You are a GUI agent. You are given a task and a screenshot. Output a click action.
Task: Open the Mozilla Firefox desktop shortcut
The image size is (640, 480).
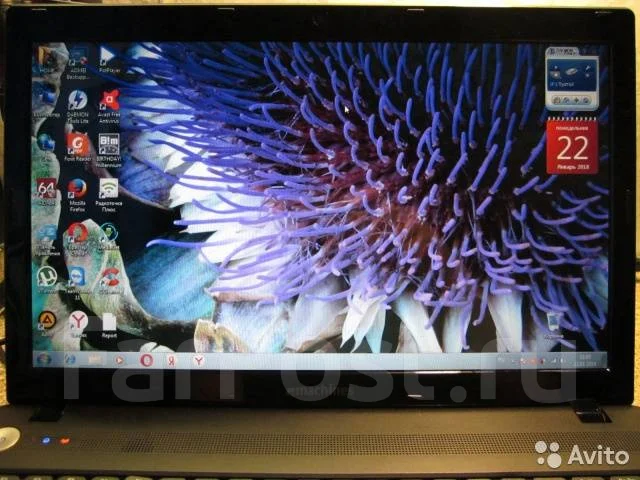(x=77, y=196)
